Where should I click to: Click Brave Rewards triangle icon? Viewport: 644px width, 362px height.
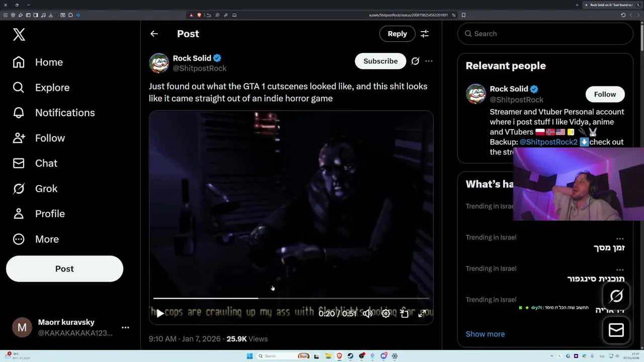[191, 15]
